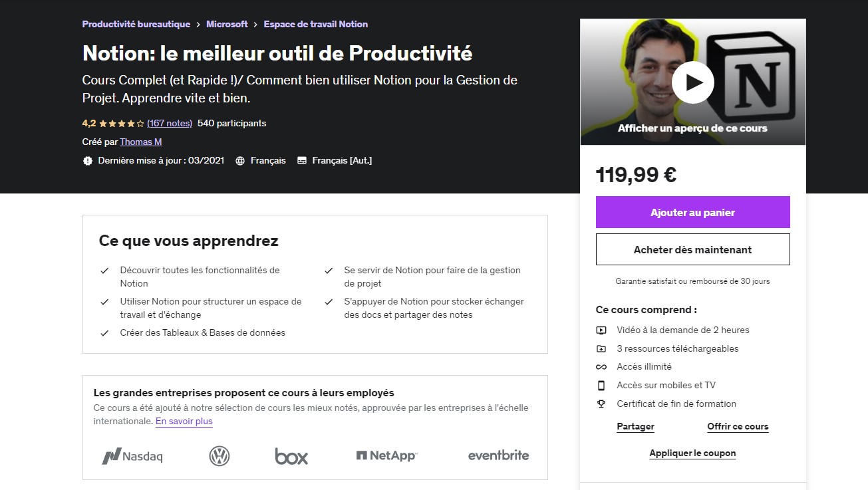The width and height of the screenshot is (868, 490).
Task: Apply a coupon via Appliquer le coupon
Action: tap(692, 453)
